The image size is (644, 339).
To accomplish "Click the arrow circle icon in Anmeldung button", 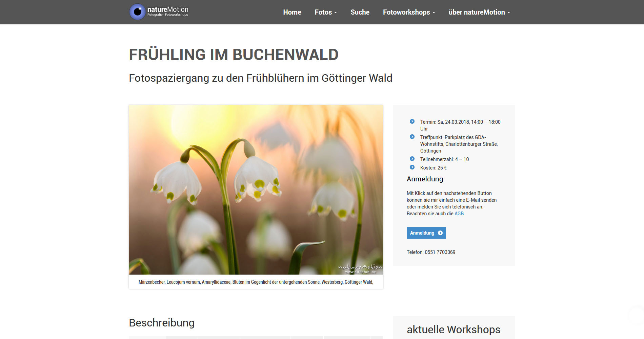I will [x=440, y=233].
